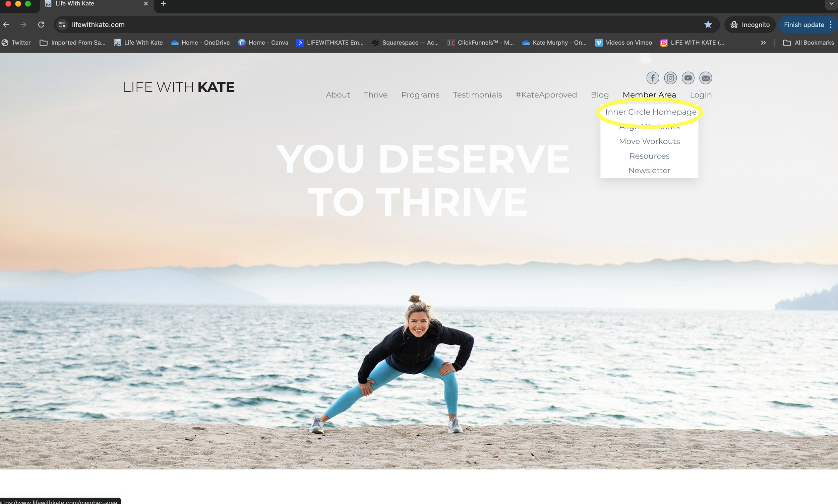This screenshot has width=838, height=504.
Task: Go back to previous page
Action: 6,24
